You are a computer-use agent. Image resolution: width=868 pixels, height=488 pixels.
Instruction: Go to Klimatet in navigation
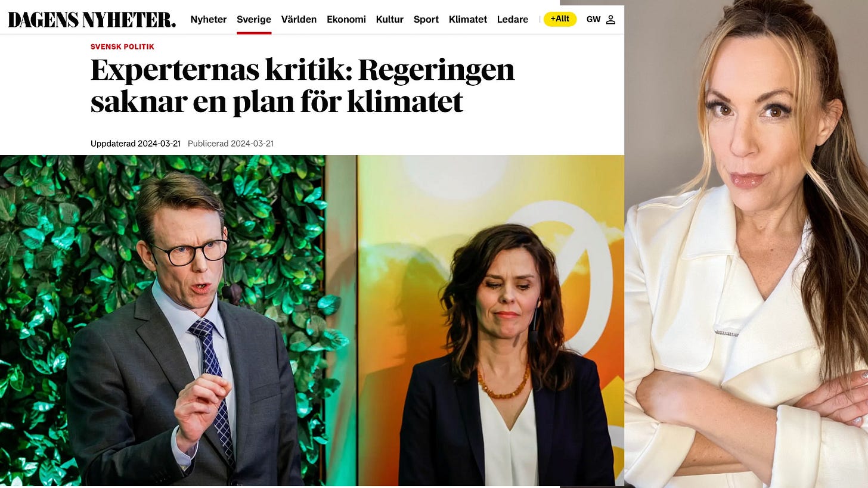point(468,20)
